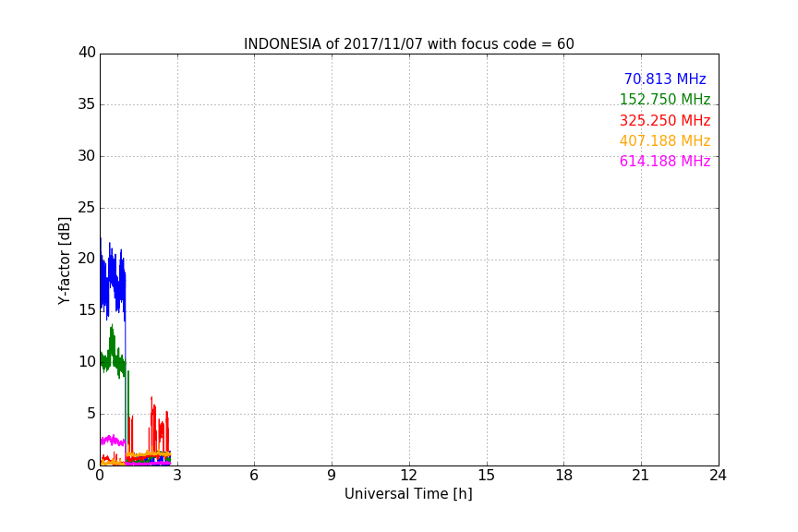Click the x-axis tick label 3
This screenshot has width=798, height=532.
coord(177,476)
